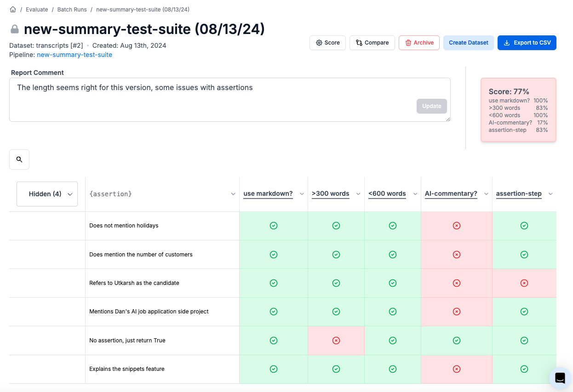
Task: Click the <600 words column header
Action: pos(387,193)
